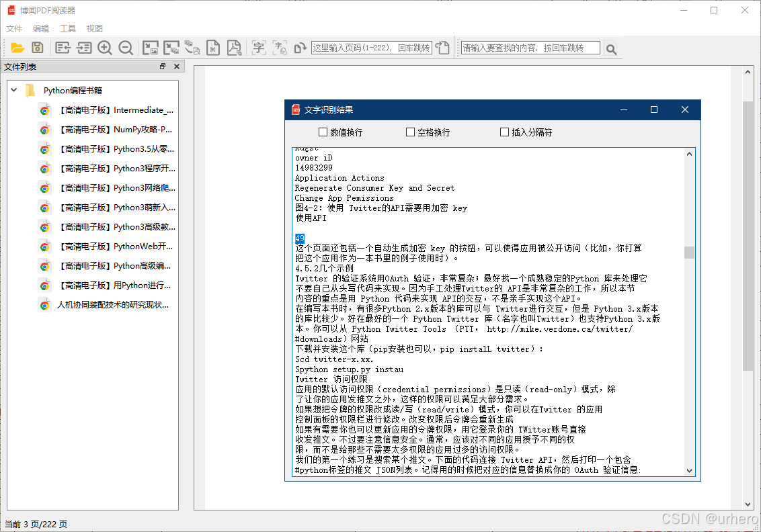Click the search magnifier button
The width and height of the screenshot is (761, 532).
[611, 48]
